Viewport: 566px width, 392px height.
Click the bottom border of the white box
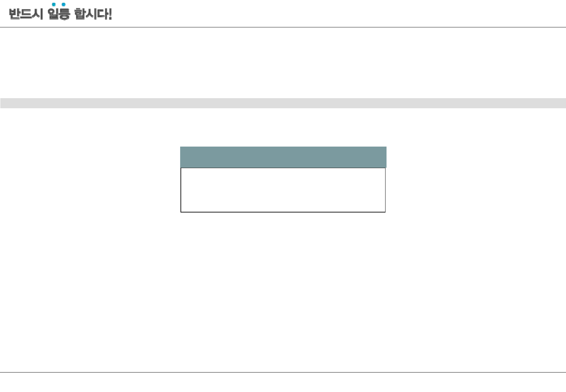[283, 212]
